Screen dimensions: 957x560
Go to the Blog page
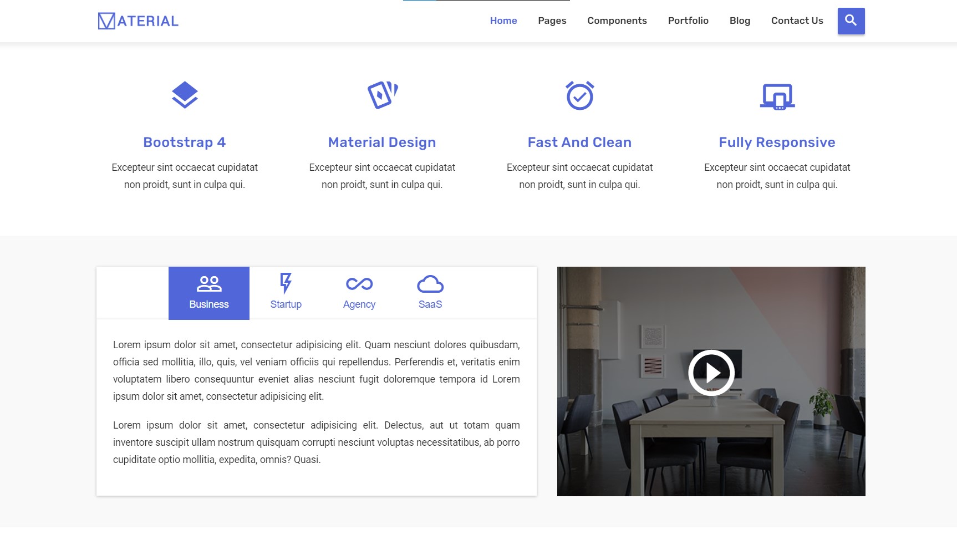[x=740, y=21]
